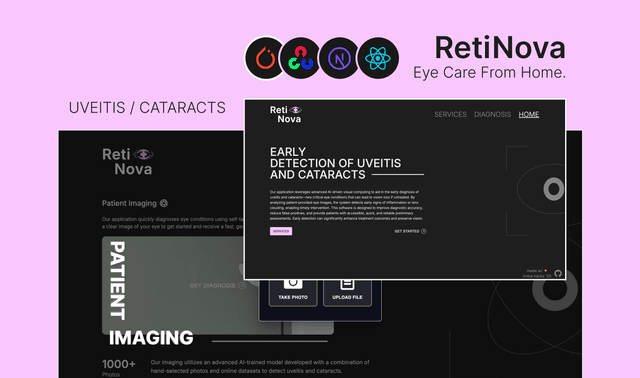Click the 'UVEITIS / CATARACTS' label
Image resolution: width=640 pixels, height=378 pixels.
[147, 108]
